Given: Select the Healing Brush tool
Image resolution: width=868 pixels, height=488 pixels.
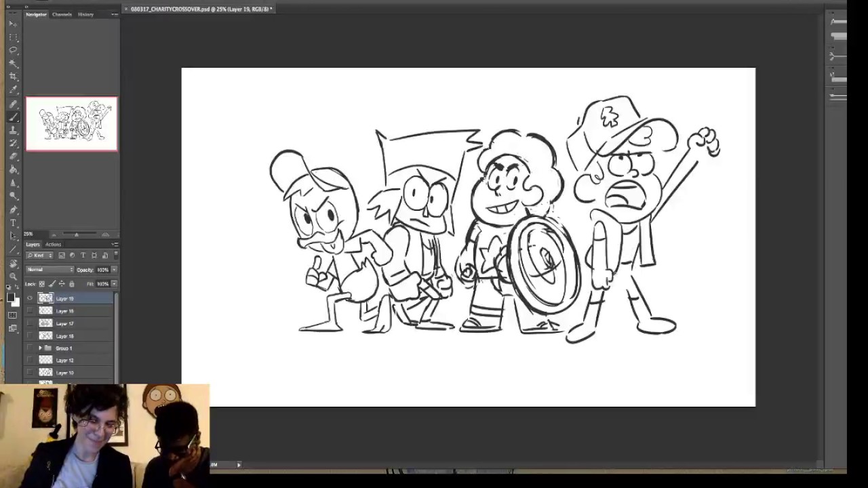Looking at the screenshot, I should point(13,104).
